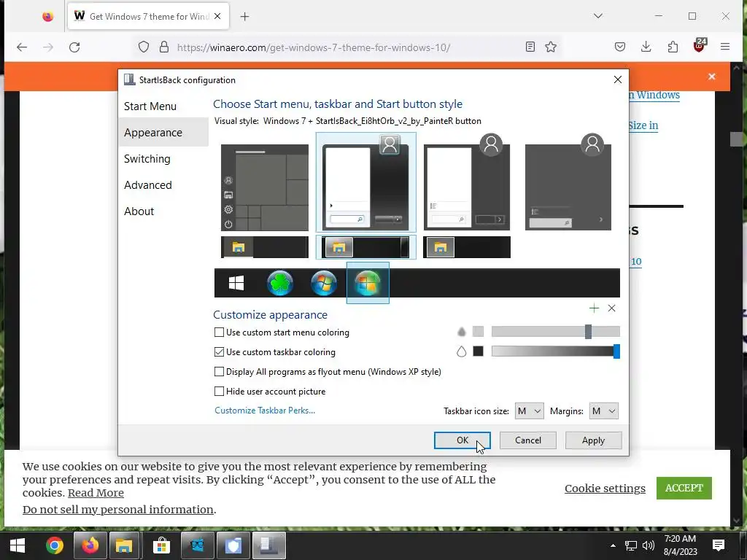Click the start menu opacity droplet icon
This screenshot has height=560, width=747.
[x=461, y=332]
